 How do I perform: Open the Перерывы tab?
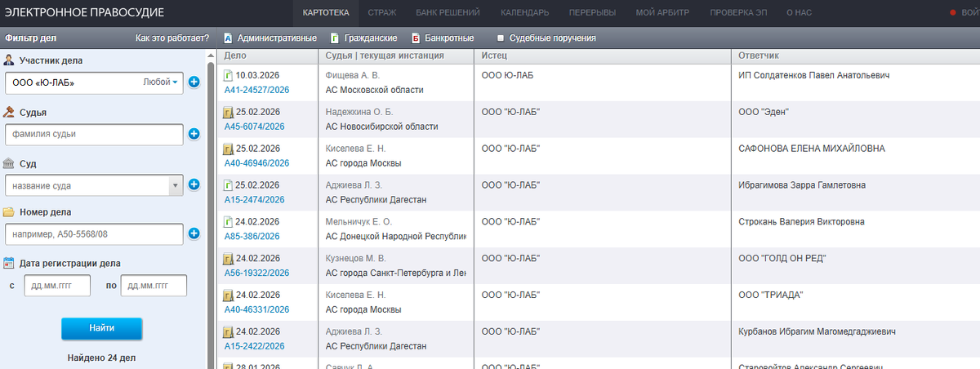pos(592,13)
